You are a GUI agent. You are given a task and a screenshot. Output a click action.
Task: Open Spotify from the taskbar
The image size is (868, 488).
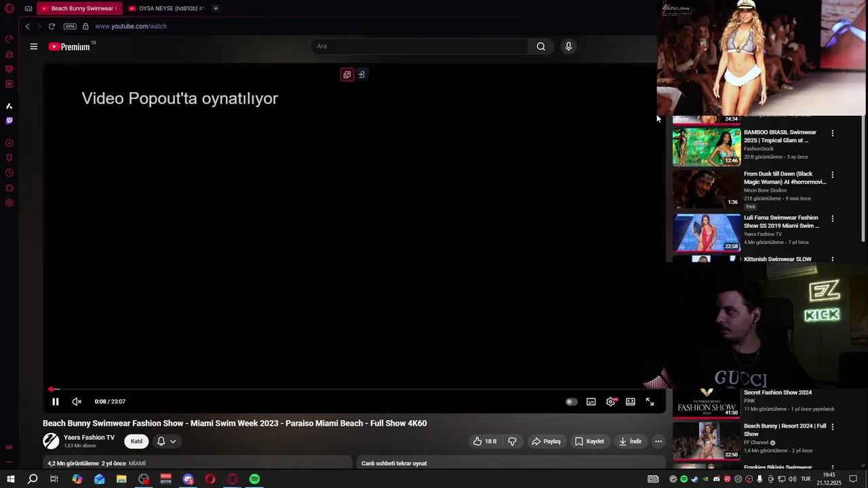pyautogui.click(x=254, y=479)
